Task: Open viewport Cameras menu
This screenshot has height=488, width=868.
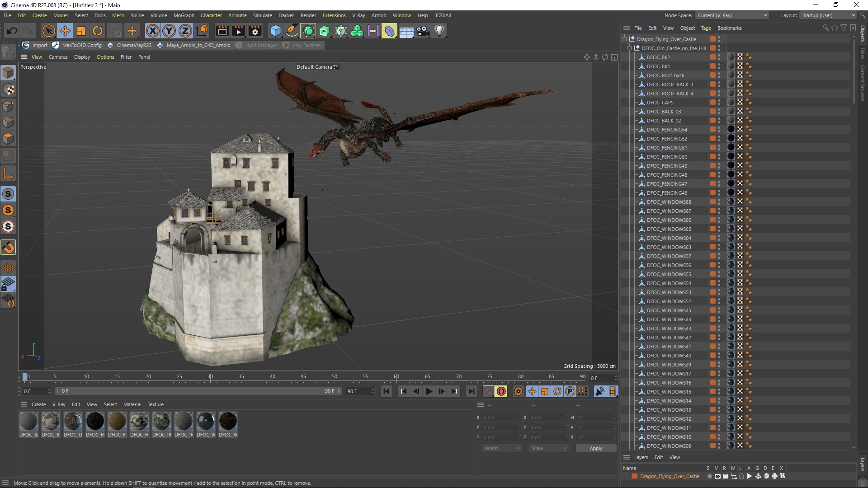Action: tap(58, 57)
